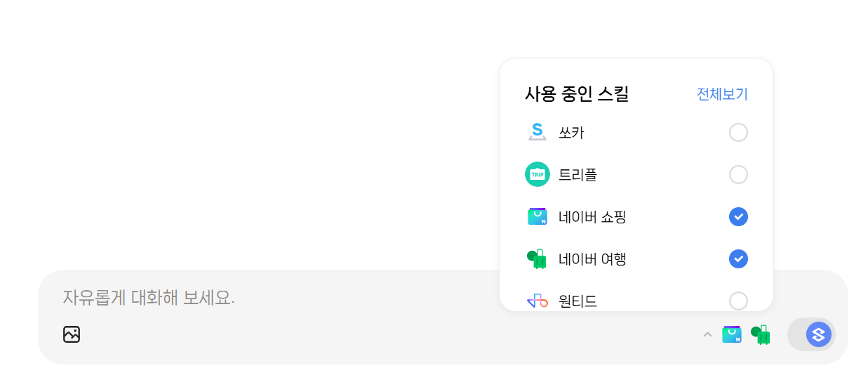Enable the 트리플 skill checkbox
868x373 pixels.
(x=738, y=174)
